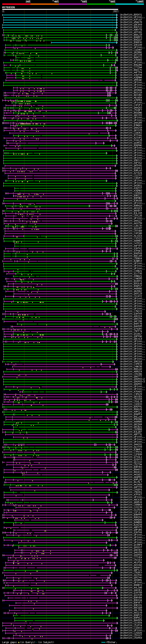Select the UniRef100_Q3HTK2 label
Viewport: 146px width, 644px height.
tap(131, 248)
